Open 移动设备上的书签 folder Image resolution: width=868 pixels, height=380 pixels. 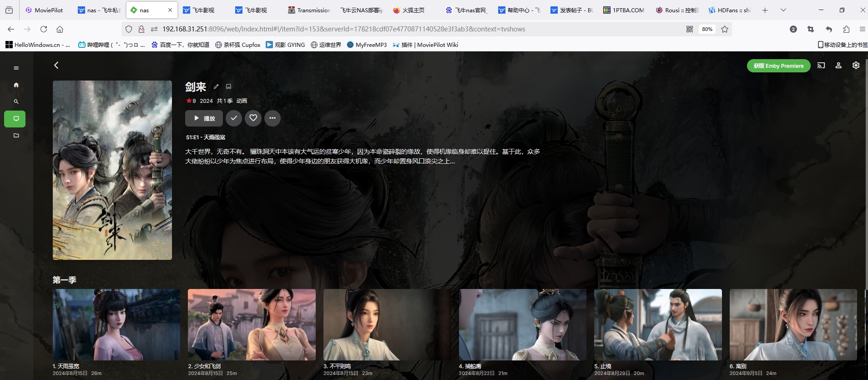click(843, 45)
